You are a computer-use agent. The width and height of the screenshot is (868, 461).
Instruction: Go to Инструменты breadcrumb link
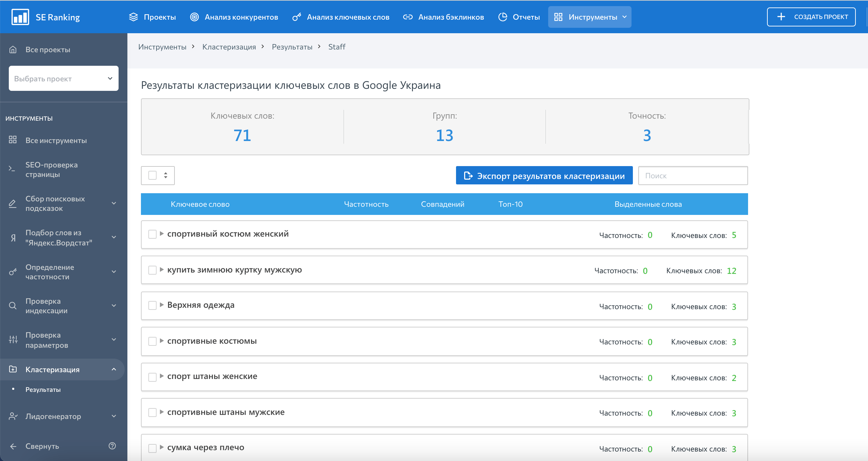[162, 47]
